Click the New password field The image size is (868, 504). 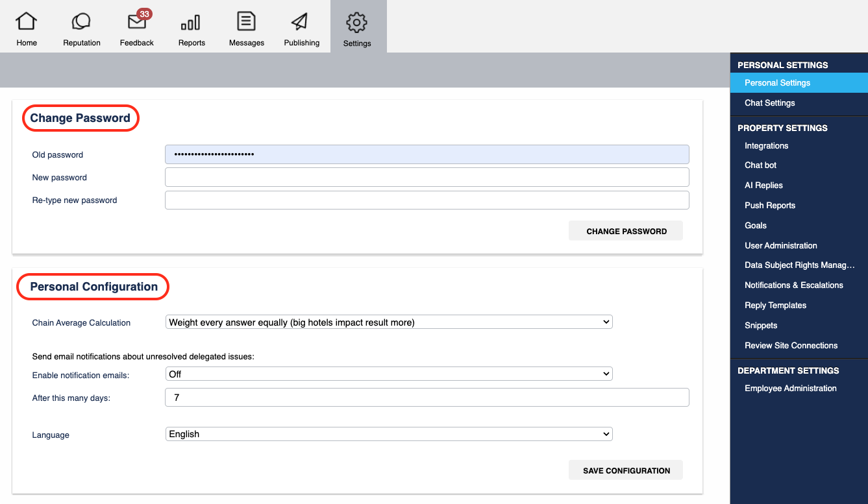click(x=427, y=177)
